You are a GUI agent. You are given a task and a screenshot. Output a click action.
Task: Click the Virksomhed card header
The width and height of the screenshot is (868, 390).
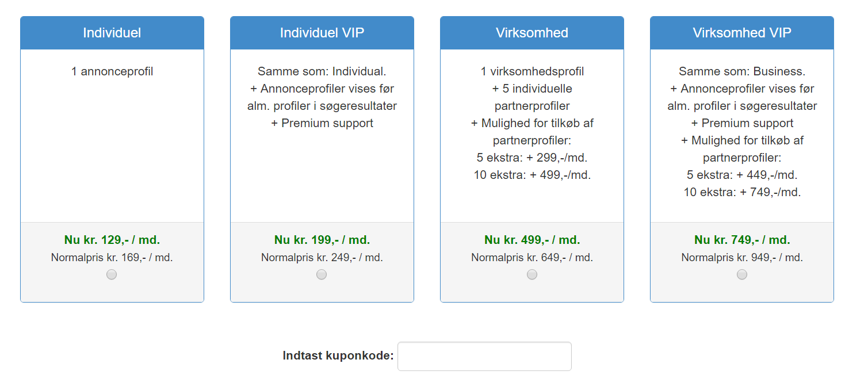click(532, 33)
